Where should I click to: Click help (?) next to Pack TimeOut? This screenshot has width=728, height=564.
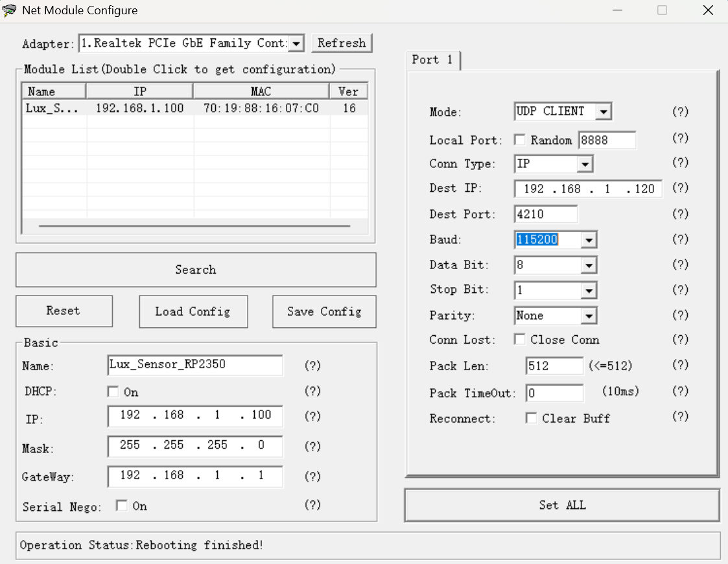(680, 391)
